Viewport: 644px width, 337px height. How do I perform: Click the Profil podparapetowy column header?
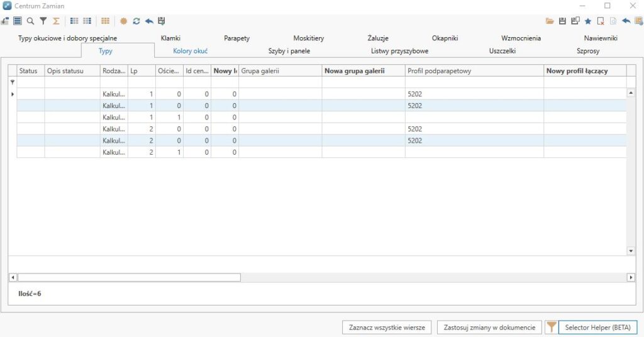click(474, 70)
